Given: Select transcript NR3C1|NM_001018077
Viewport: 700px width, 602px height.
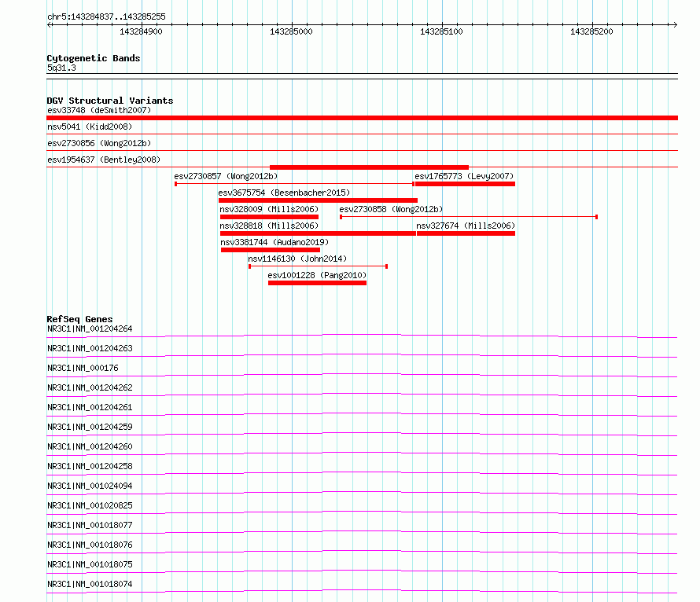Looking at the screenshot, I should click(90, 525).
